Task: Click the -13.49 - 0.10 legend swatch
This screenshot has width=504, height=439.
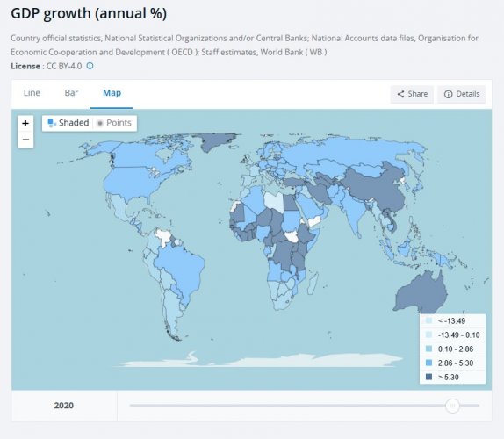Action: pyautogui.click(x=428, y=335)
